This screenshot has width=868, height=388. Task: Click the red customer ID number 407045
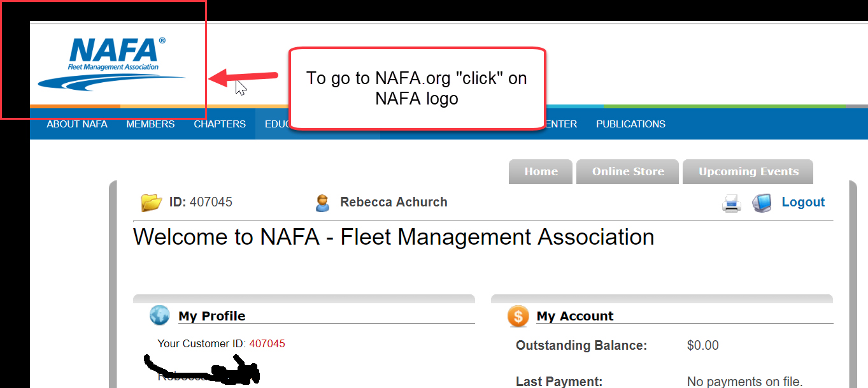267,343
